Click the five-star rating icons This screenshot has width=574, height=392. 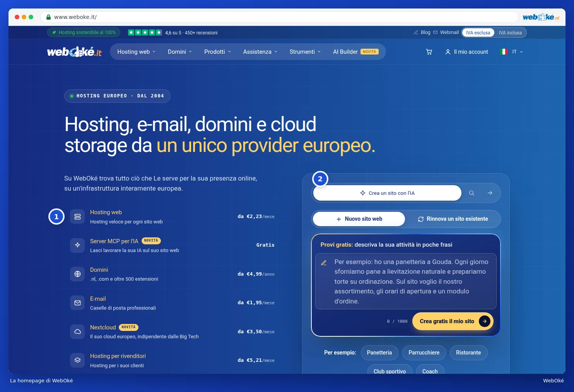[x=145, y=32]
